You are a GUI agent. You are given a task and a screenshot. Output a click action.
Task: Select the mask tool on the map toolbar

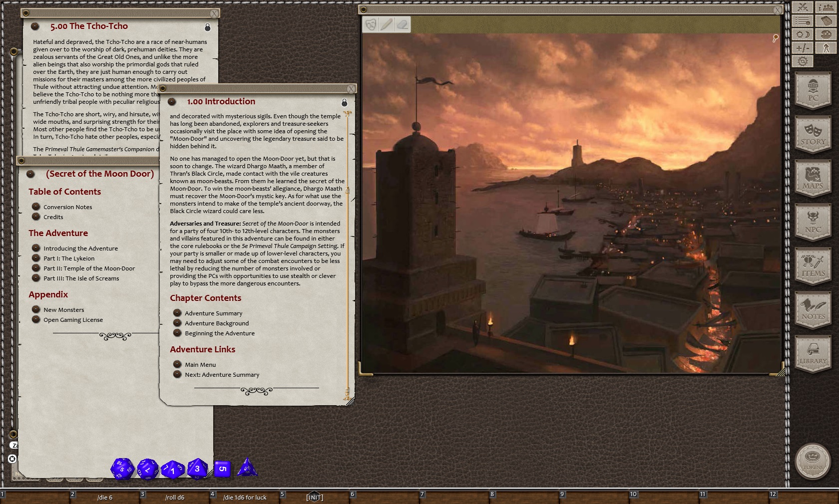click(x=371, y=25)
